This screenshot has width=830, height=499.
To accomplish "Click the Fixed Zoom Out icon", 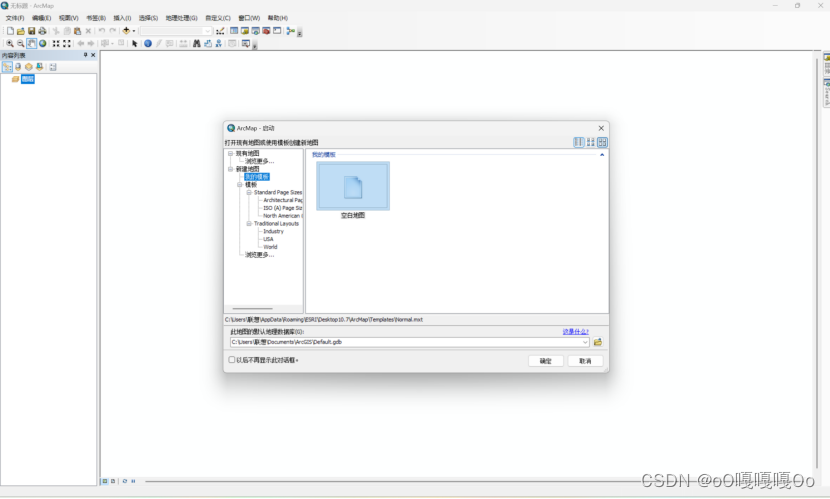I will [67, 44].
